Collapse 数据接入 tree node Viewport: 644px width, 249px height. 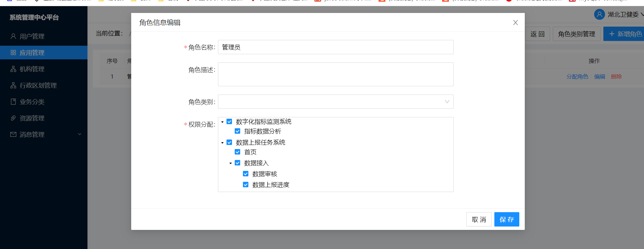click(231, 163)
